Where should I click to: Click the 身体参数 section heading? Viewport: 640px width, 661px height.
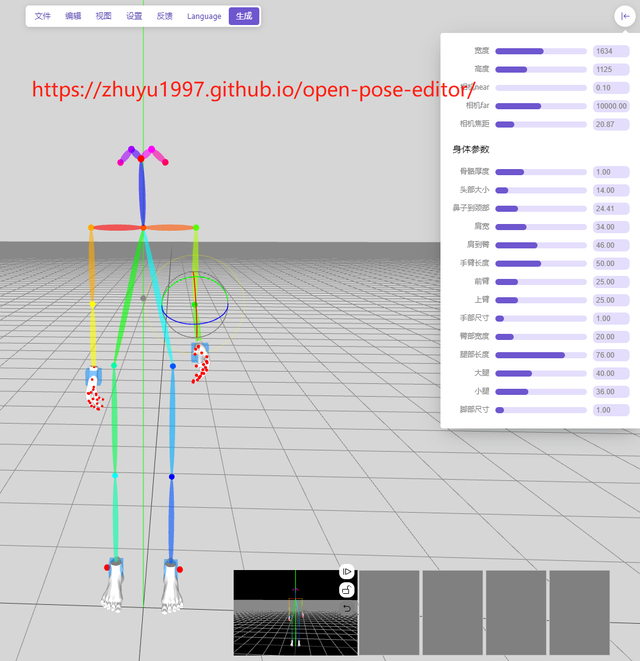[x=471, y=149]
